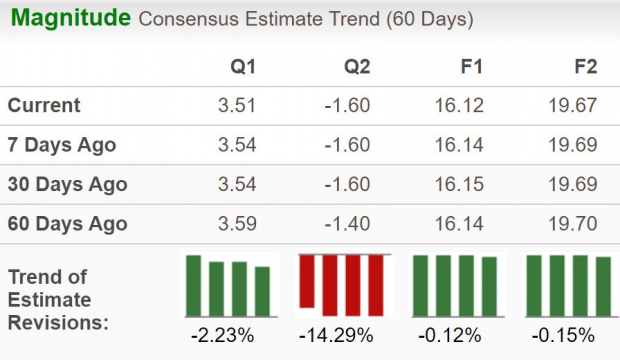Click the Q1 trend bar chart

click(231, 286)
